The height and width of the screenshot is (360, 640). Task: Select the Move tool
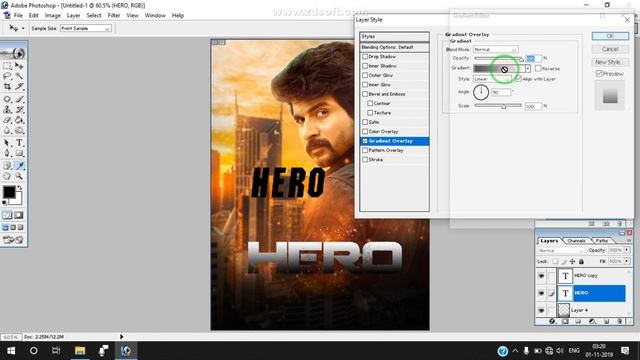pyautogui.click(x=19, y=65)
